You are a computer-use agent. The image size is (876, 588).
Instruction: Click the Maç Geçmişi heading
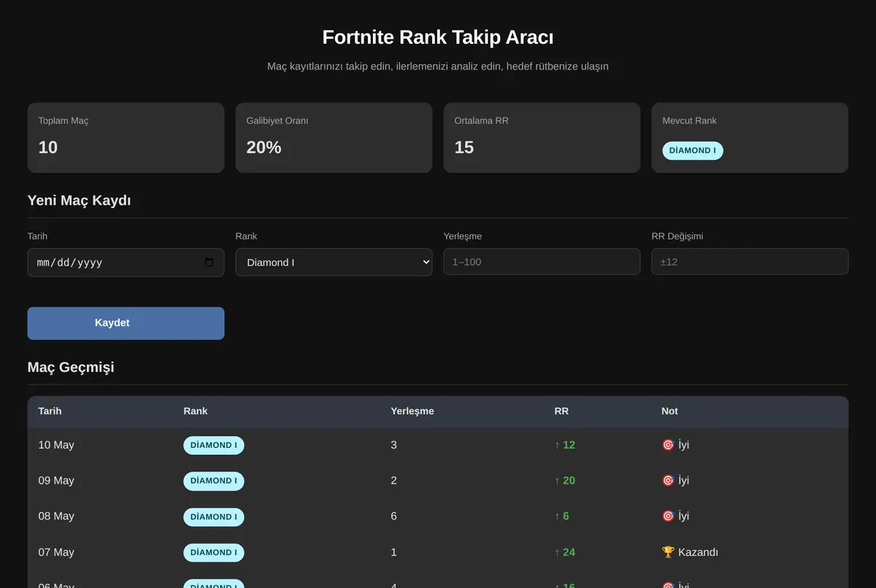pyautogui.click(x=71, y=367)
